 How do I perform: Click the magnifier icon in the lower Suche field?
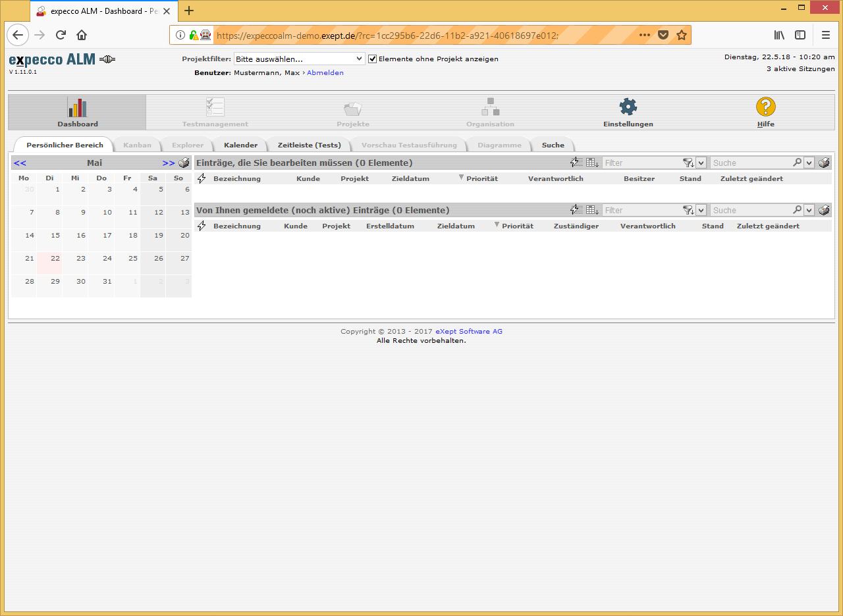(x=798, y=210)
